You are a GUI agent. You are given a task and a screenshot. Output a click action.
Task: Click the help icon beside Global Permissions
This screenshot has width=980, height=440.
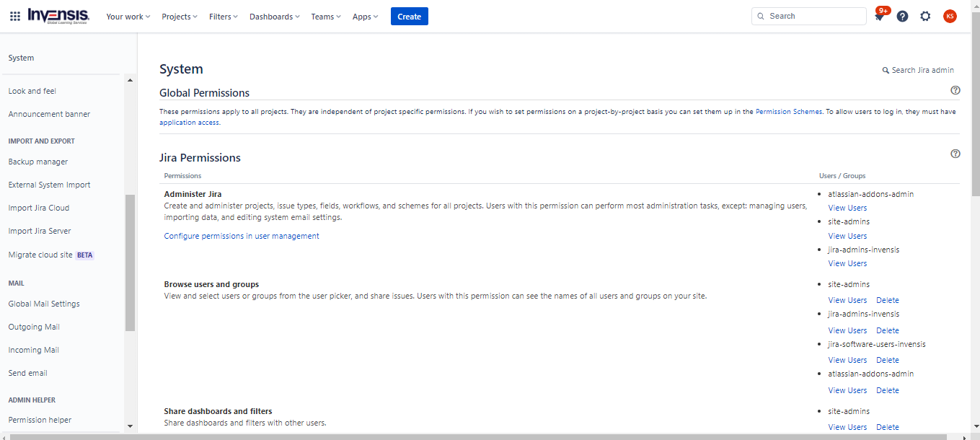pos(955,90)
